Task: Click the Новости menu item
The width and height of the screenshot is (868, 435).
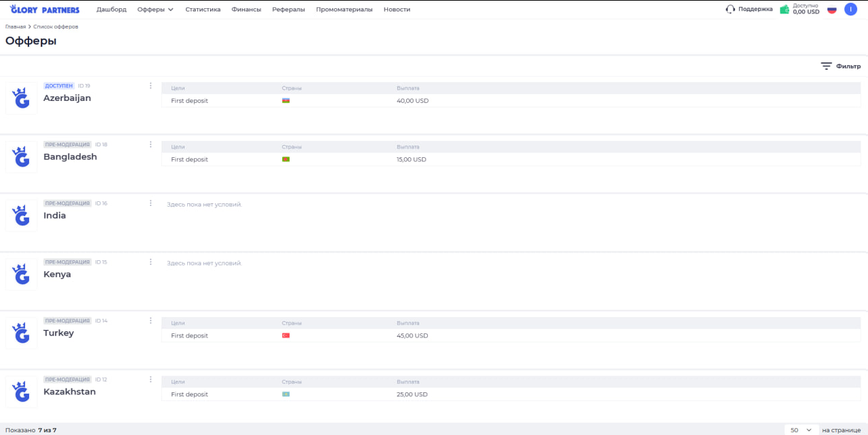Action: (x=397, y=9)
